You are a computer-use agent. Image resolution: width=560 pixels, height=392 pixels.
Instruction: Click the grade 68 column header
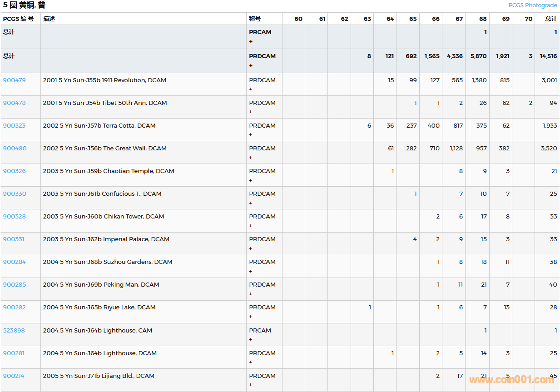[482, 19]
